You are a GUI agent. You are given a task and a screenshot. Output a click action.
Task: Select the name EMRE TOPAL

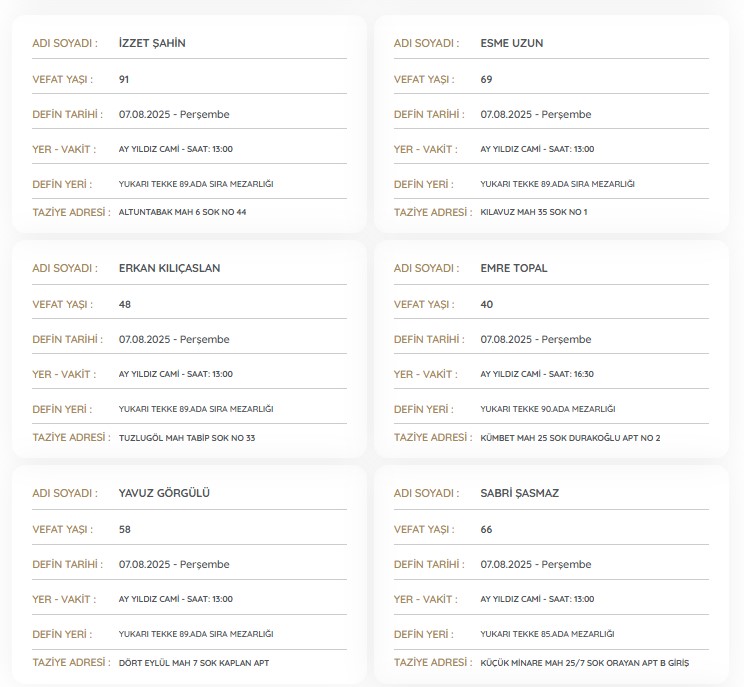tap(514, 268)
